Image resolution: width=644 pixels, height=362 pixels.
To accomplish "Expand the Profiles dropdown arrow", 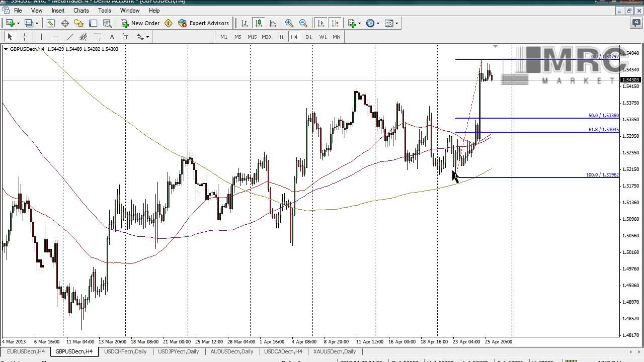I will click(36, 23).
